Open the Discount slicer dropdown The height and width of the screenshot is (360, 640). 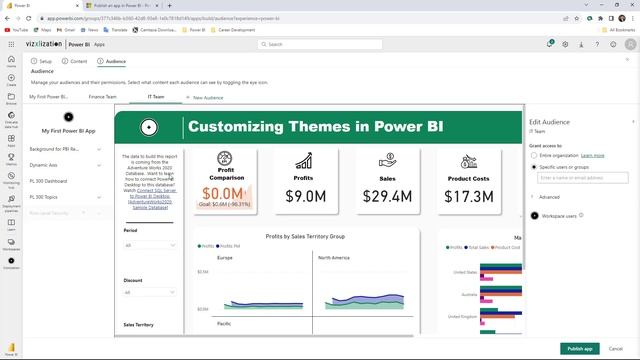coord(150,292)
